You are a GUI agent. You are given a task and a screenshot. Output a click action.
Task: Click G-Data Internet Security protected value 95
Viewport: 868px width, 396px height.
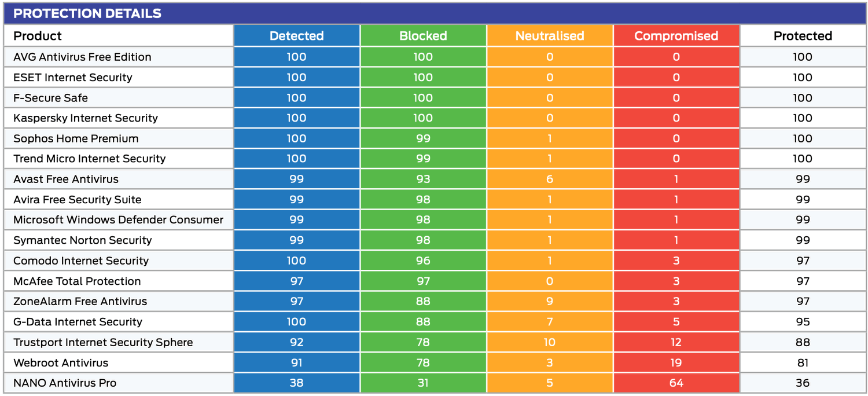803,322
